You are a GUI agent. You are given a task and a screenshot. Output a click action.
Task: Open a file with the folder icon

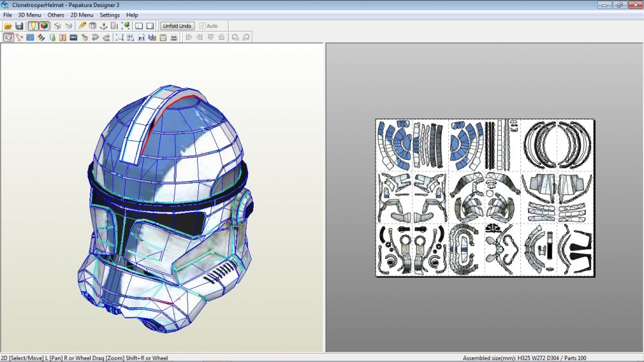8,26
